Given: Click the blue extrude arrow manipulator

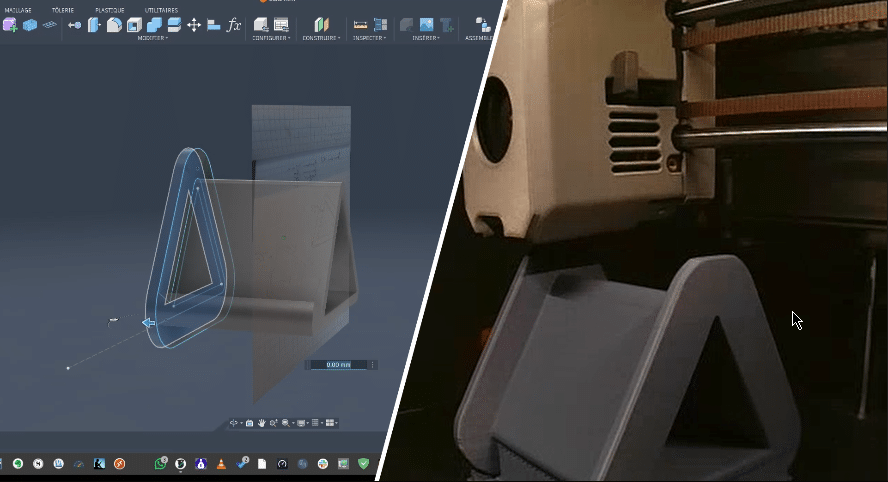Looking at the screenshot, I should tap(148, 323).
